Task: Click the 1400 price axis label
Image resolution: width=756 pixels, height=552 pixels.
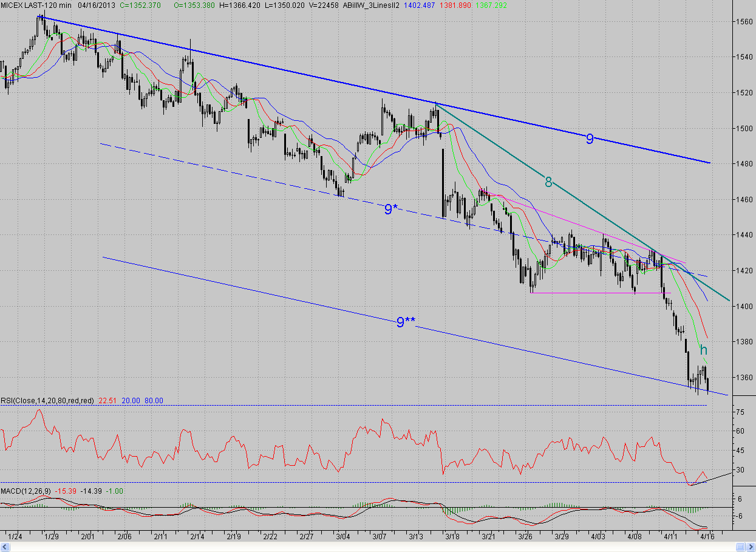Action: point(745,306)
